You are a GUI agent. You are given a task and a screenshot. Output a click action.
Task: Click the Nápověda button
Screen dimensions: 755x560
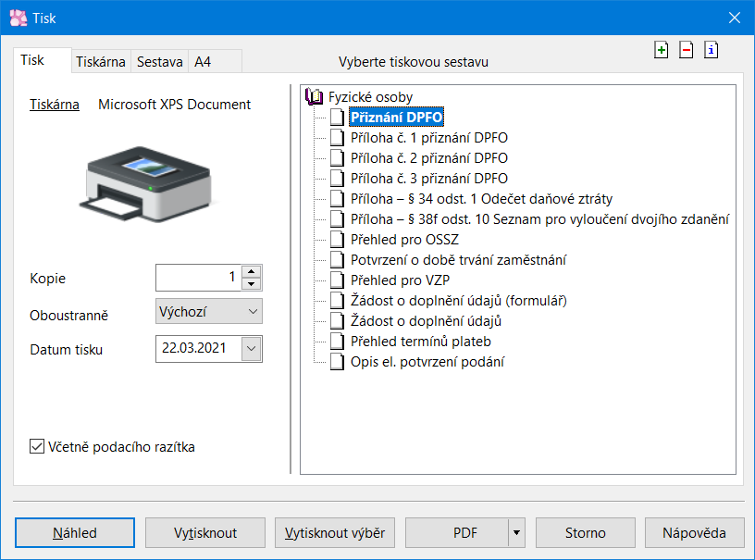pos(694,532)
